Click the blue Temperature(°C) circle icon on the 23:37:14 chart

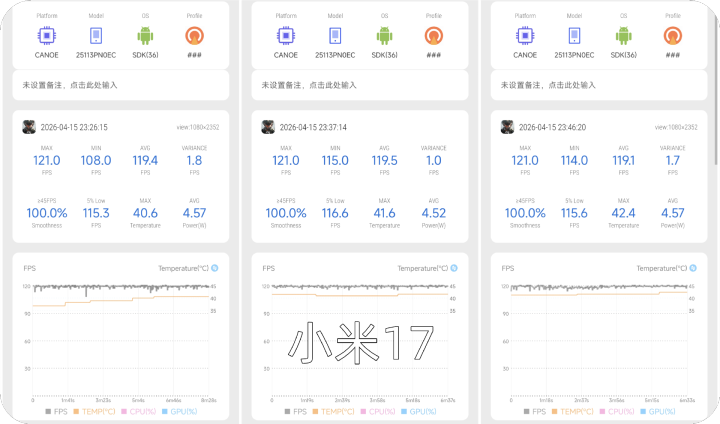(454, 268)
